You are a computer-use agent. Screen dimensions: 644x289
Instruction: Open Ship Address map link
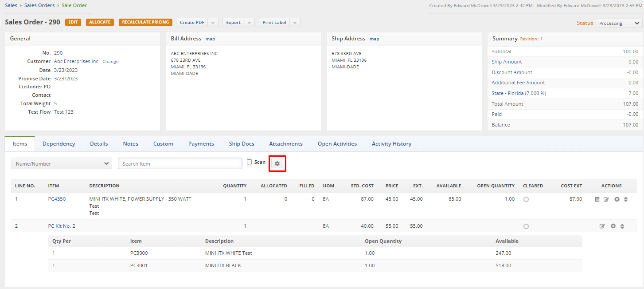click(375, 39)
